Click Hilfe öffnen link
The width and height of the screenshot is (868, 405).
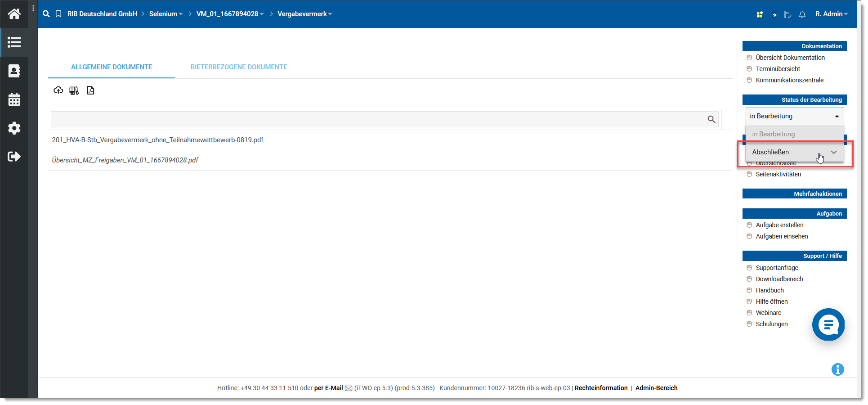[x=771, y=301]
